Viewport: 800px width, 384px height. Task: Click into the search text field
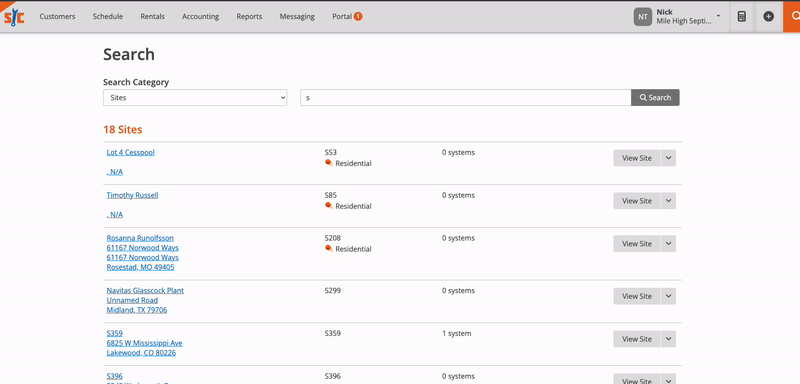(x=465, y=97)
